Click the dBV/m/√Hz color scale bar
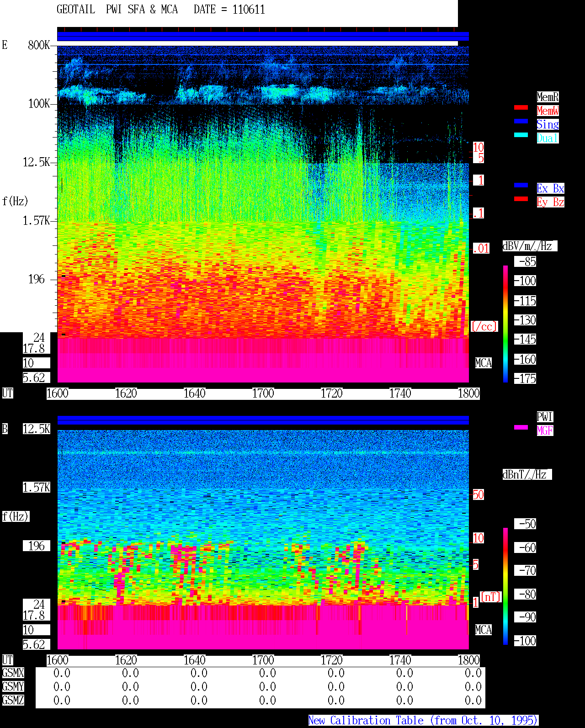Viewport: 585px width, 728px height. (x=505, y=324)
